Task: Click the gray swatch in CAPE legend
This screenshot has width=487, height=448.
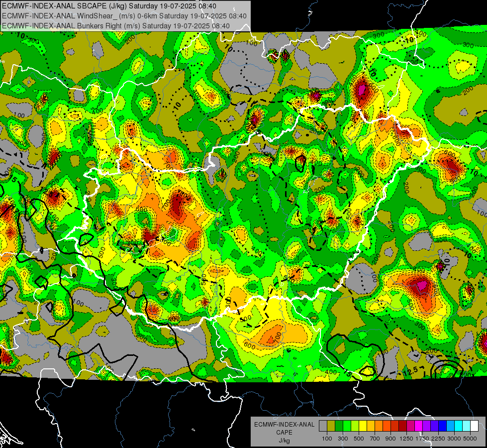Action: 323,426
